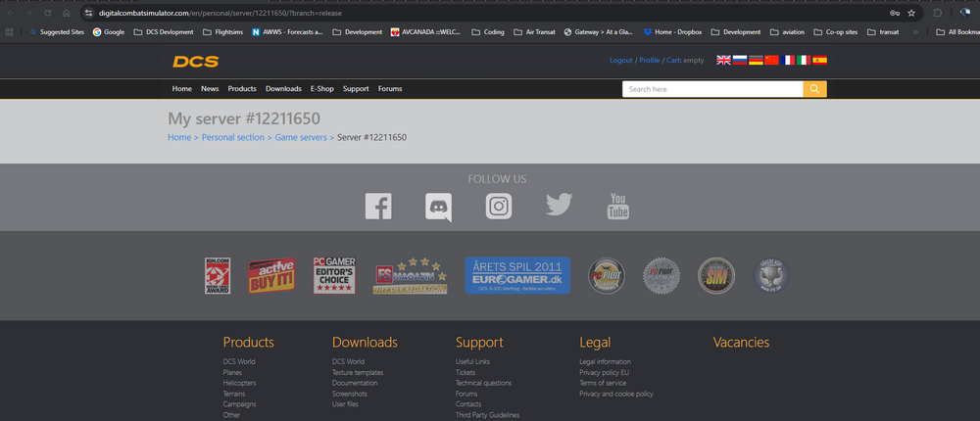980x421 pixels.
Task: Click the orange search magnifier button
Action: click(x=814, y=89)
